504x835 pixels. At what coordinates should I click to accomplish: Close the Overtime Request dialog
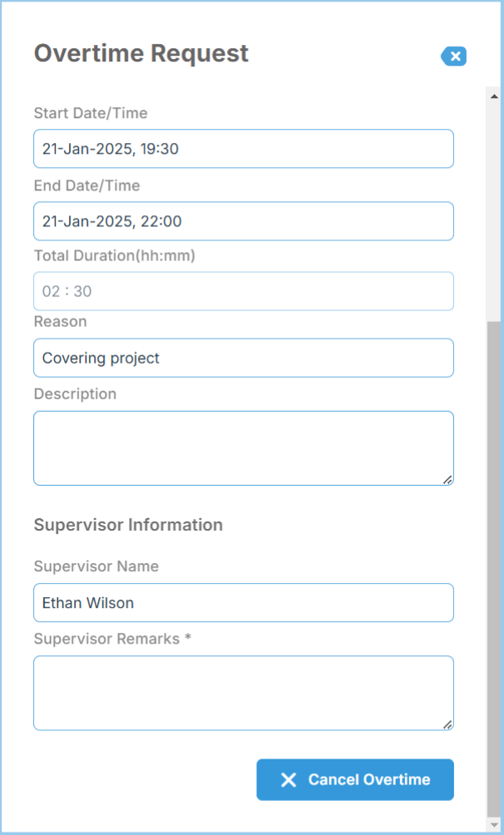tap(454, 57)
